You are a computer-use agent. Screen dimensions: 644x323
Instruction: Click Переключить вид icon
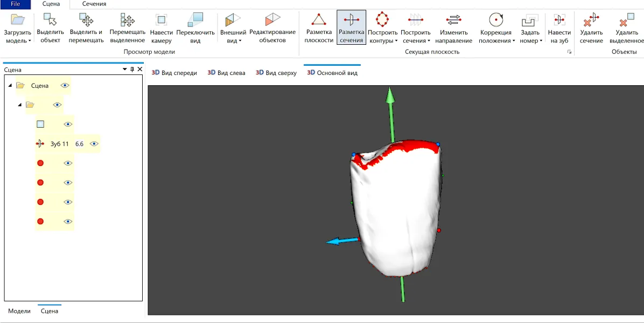point(195,20)
